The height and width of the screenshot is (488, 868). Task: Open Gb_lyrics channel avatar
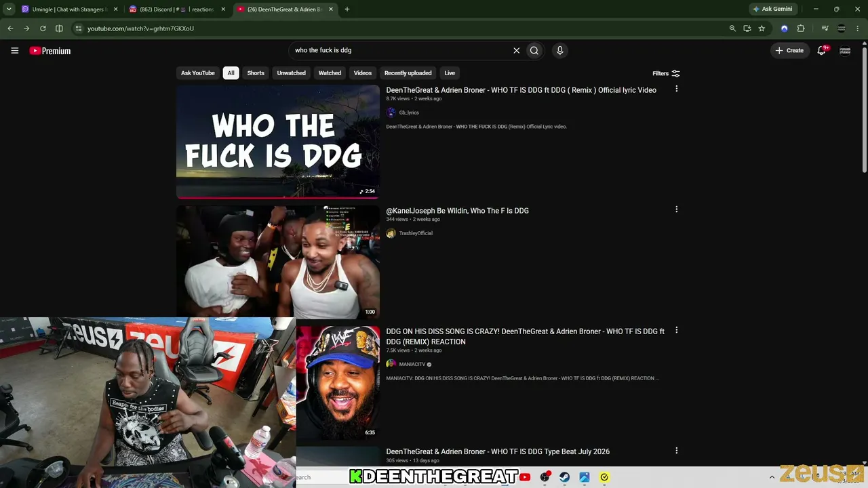pyautogui.click(x=391, y=113)
